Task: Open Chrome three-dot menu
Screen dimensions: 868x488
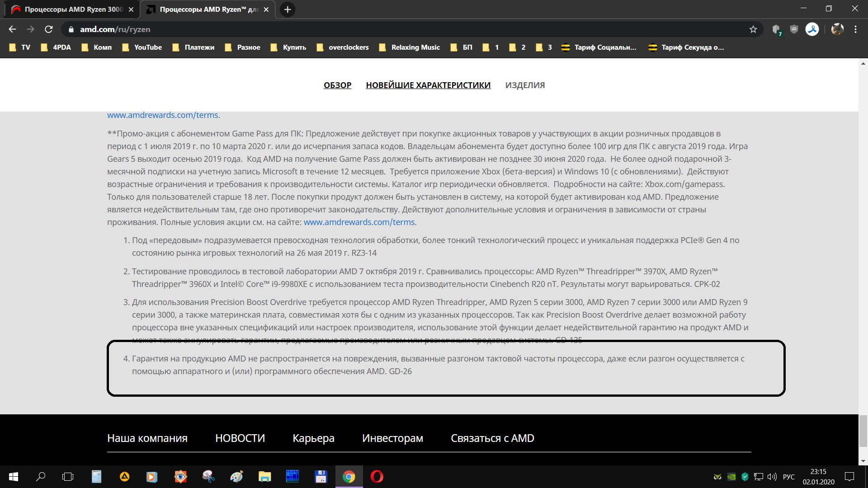Action: [x=855, y=29]
